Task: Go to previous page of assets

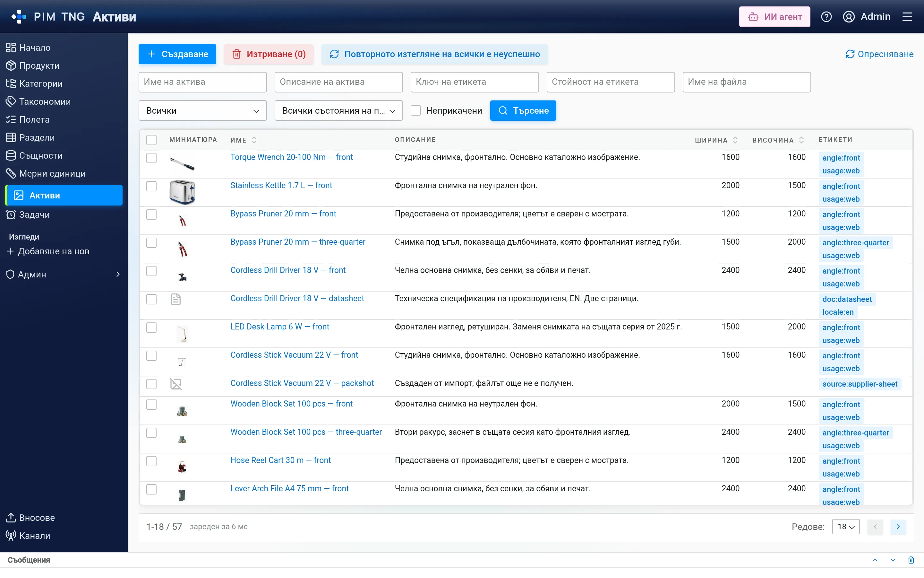Action: [875, 527]
